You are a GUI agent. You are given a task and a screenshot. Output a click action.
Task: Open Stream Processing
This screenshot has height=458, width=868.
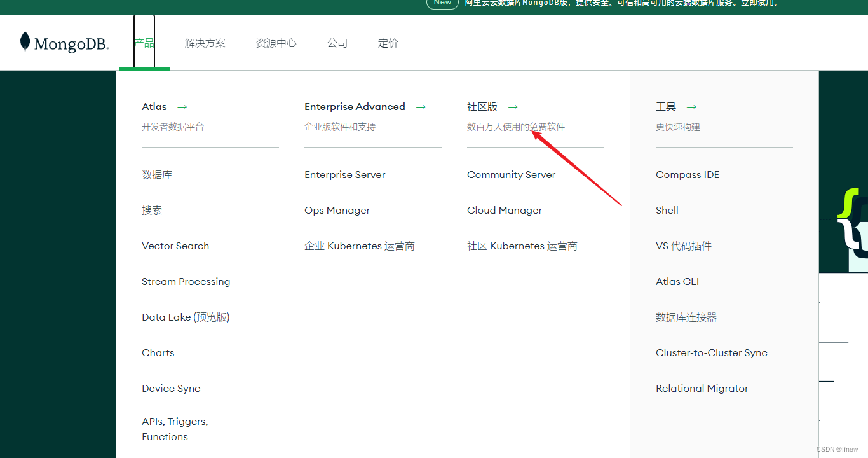(186, 282)
